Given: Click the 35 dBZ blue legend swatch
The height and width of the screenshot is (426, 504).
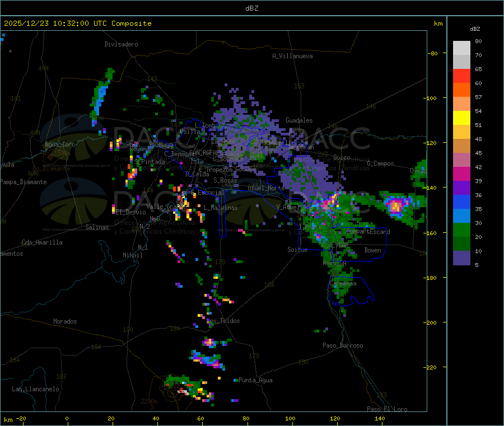Looking at the screenshot, I should pos(461,216).
